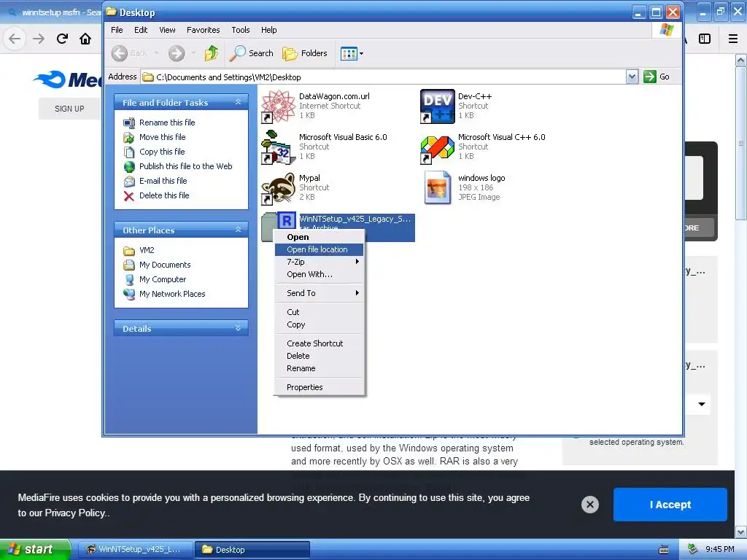Image resolution: width=747 pixels, height=560 pixels.
Task: Open My Computer in Other Places
Action: coord(163,279)
